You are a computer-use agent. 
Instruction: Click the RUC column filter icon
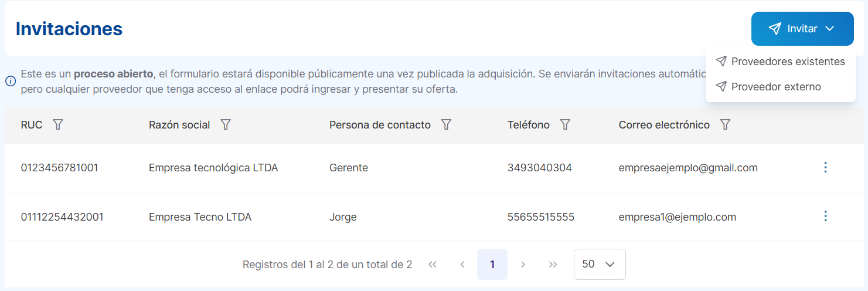(57, 125)
